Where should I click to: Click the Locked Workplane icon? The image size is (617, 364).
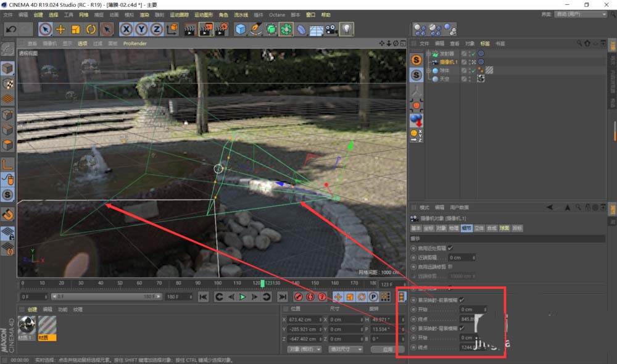7,233
